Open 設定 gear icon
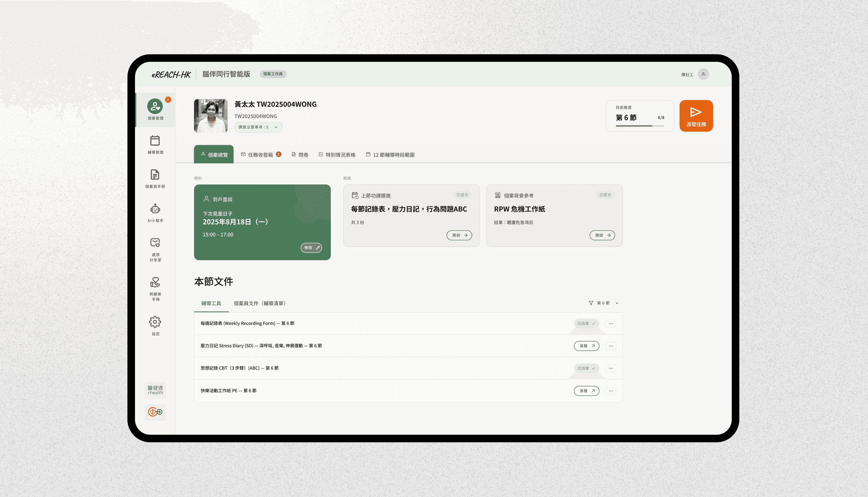Image resolution: width=868 pixels, height=497 pixels. tap(155, 322)
